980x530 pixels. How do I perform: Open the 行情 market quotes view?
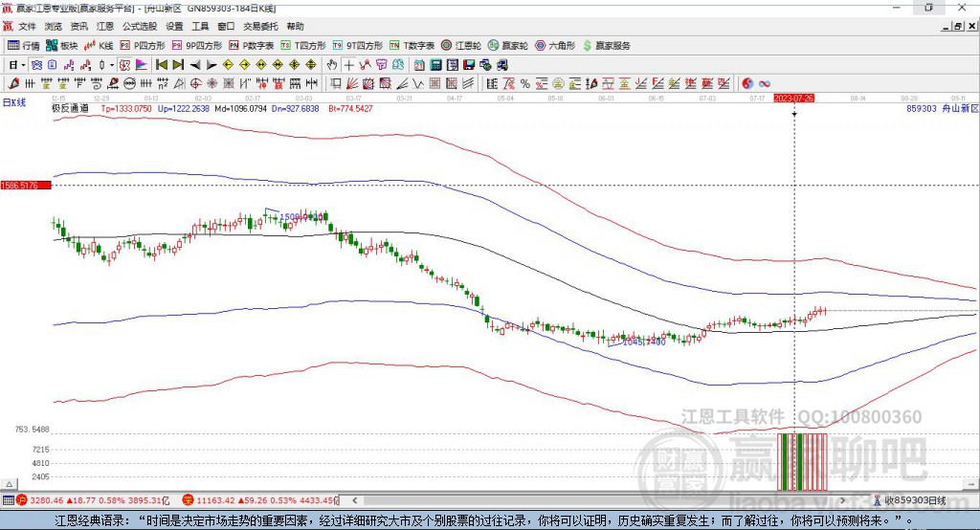23,46
